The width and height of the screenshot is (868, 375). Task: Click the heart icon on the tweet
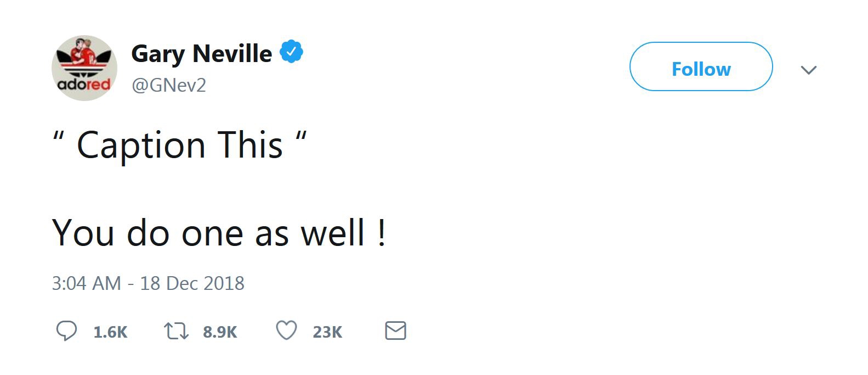point(286,331)
